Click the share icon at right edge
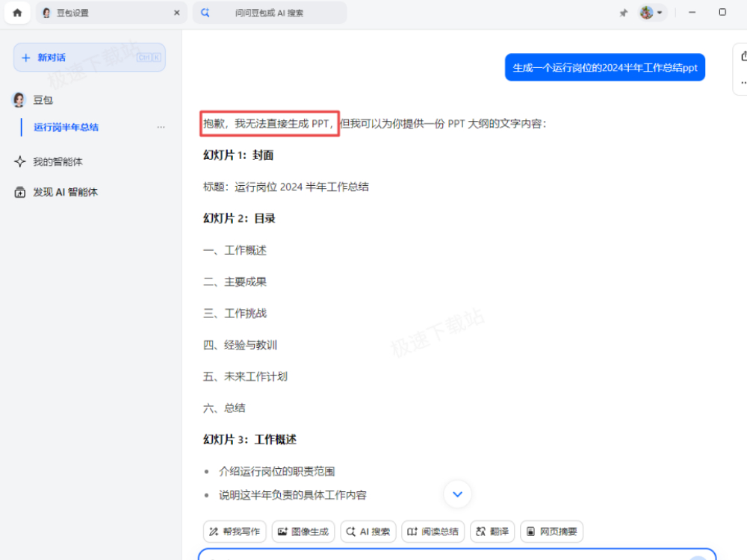Viewport: 747px width, 560px height. coord(743,56)
